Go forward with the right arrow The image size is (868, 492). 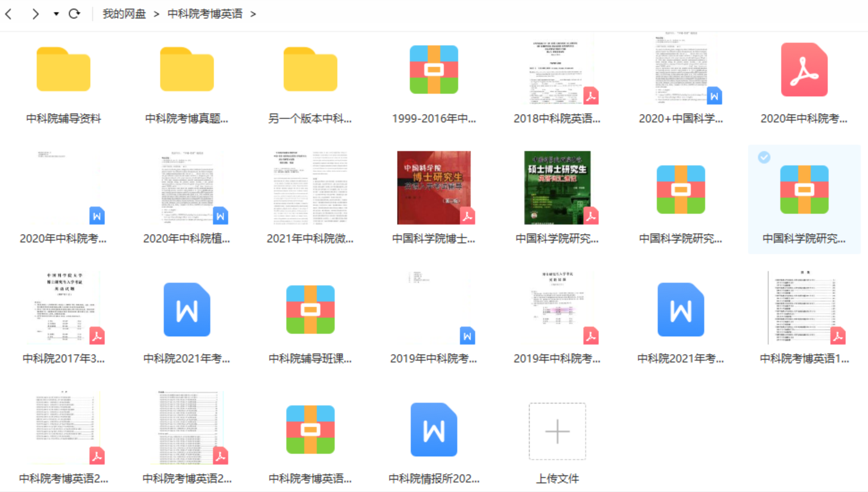(35, 14)
